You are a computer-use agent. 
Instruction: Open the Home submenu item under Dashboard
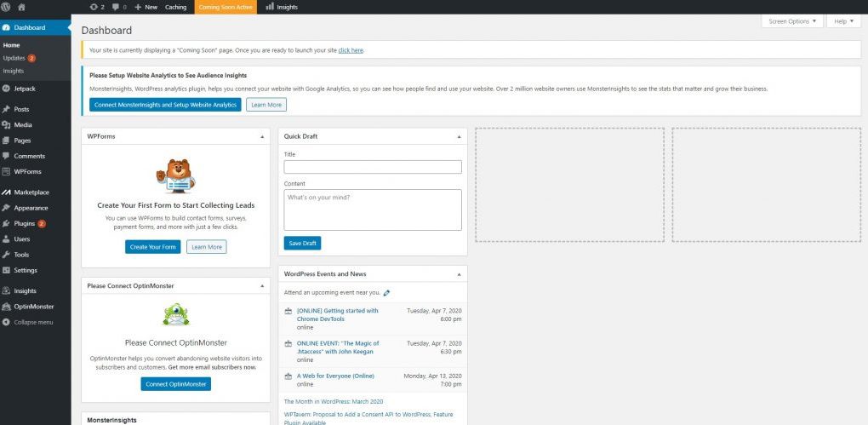(x=11, y=45)
